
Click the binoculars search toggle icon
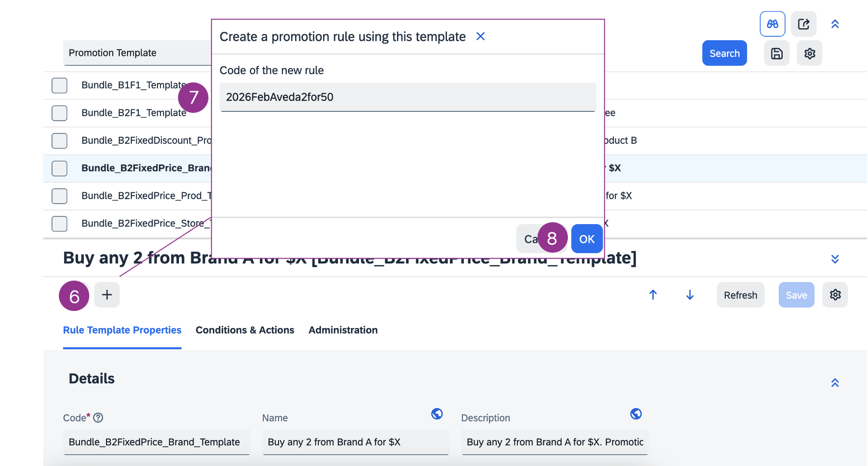click(772, 24)
